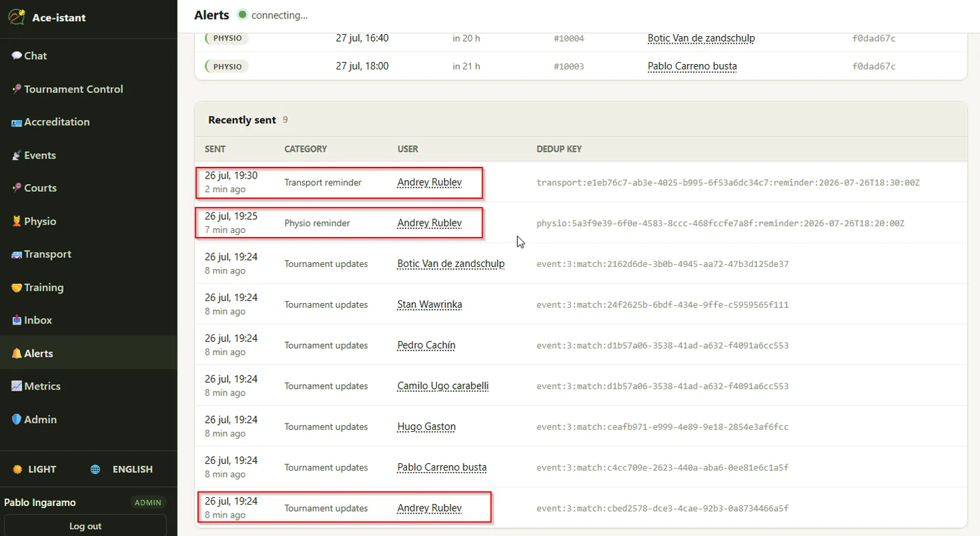Image resolution: width=980 pixels, height=536 pixels.
Task: Open Botic Van de zandschulp in 16:40 physio row
Action: click(x=701, y=38)
